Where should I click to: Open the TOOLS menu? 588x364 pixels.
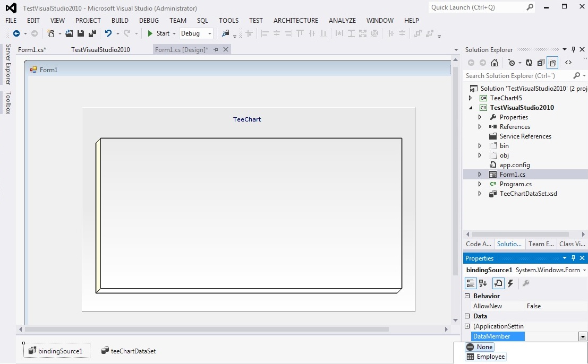tap(229, 21)
